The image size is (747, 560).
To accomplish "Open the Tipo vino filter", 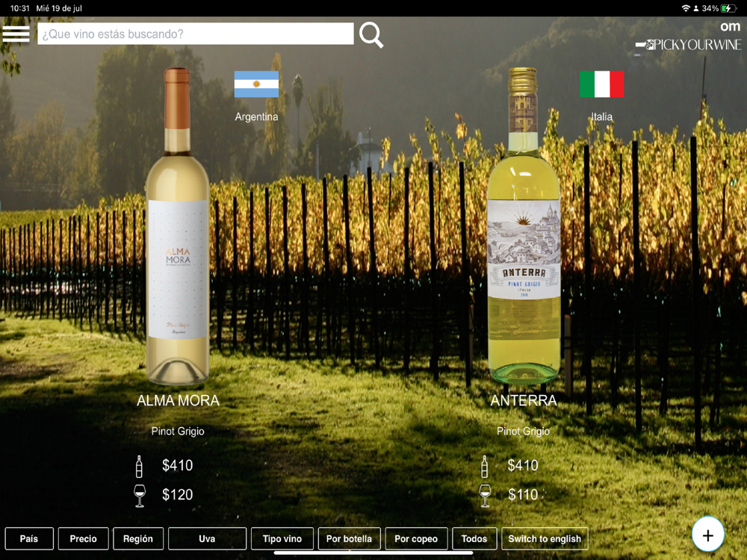I will (x=282, y=538).
